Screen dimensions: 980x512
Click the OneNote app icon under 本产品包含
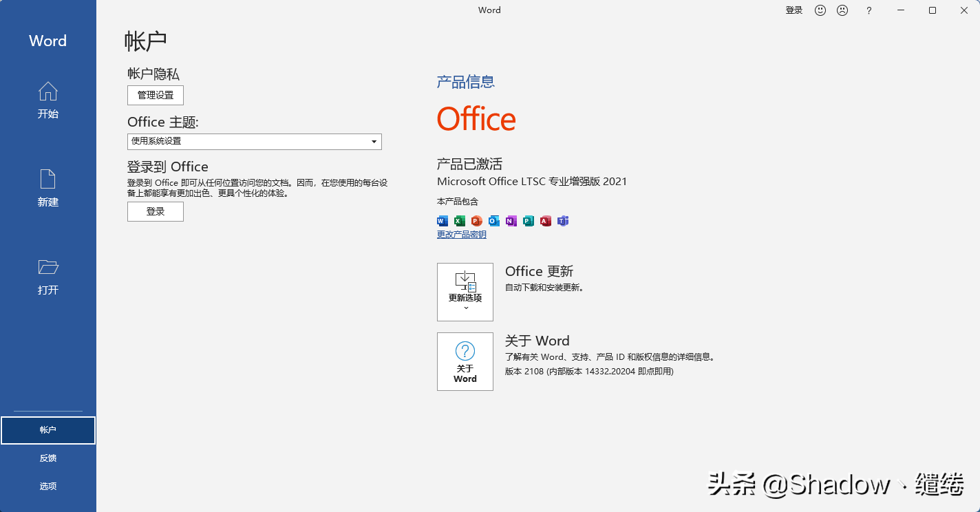point(511,221)
